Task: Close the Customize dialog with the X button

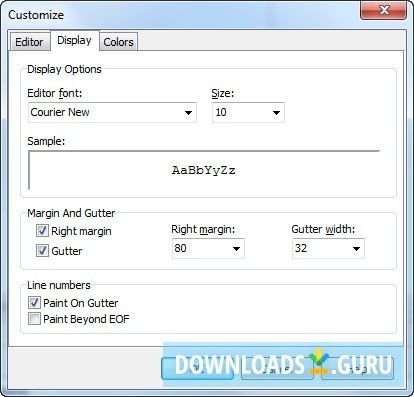Action: (x=383, y=10)
